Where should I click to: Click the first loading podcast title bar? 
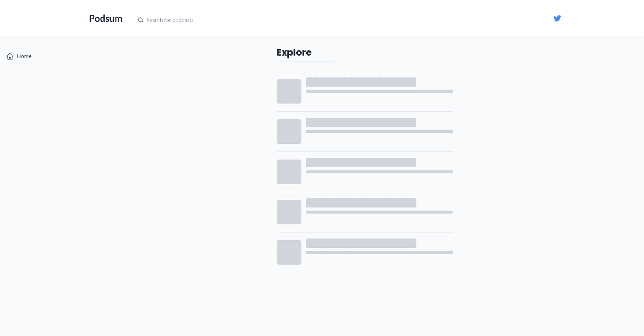click(361, 82)
